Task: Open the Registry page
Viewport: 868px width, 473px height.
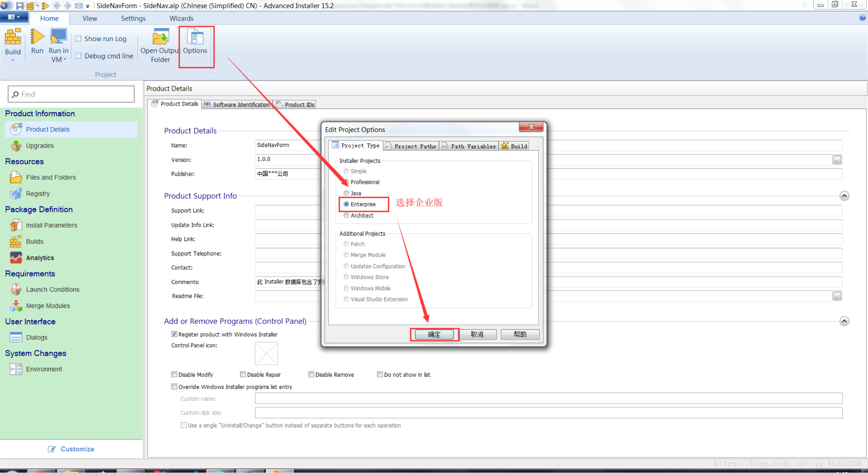Action: (x=38, y=194)
